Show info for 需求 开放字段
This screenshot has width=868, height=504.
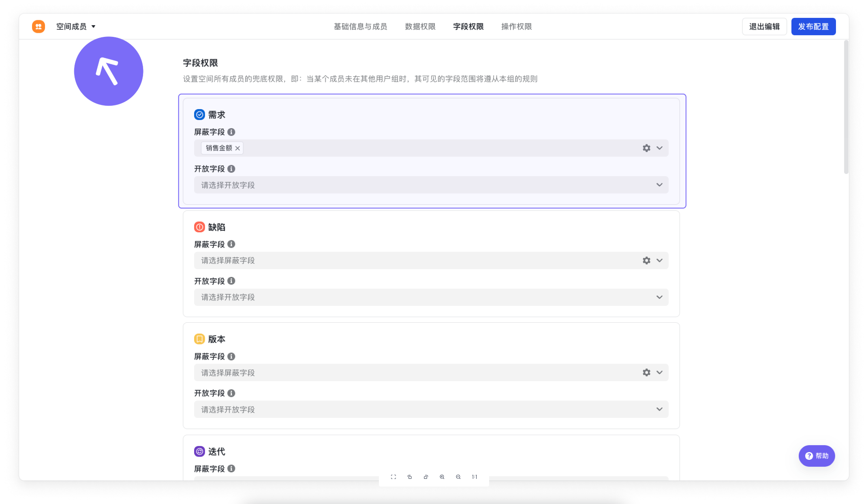231,169
